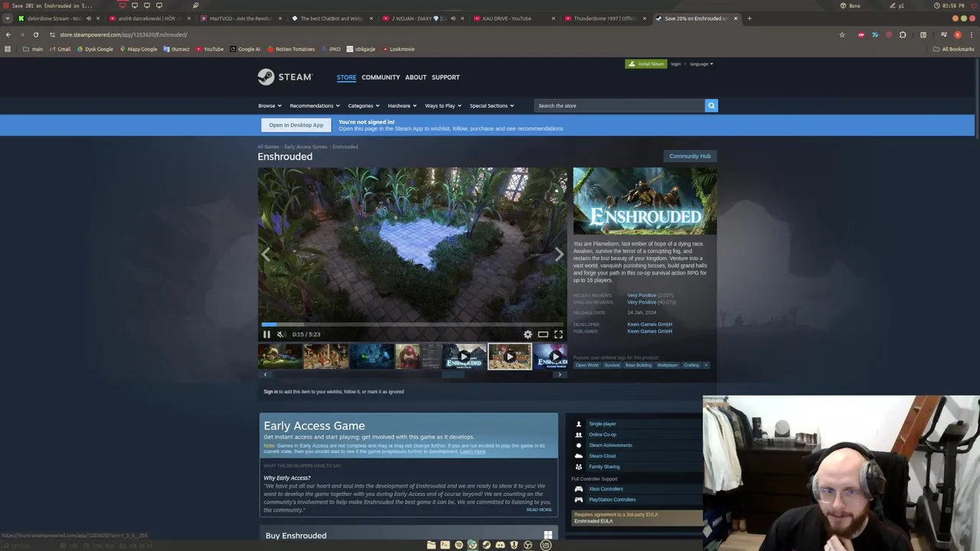The height and width of the screenshot is (551, 980).
Task: Click the Survival tag
Action: click(x=612, y=365)
